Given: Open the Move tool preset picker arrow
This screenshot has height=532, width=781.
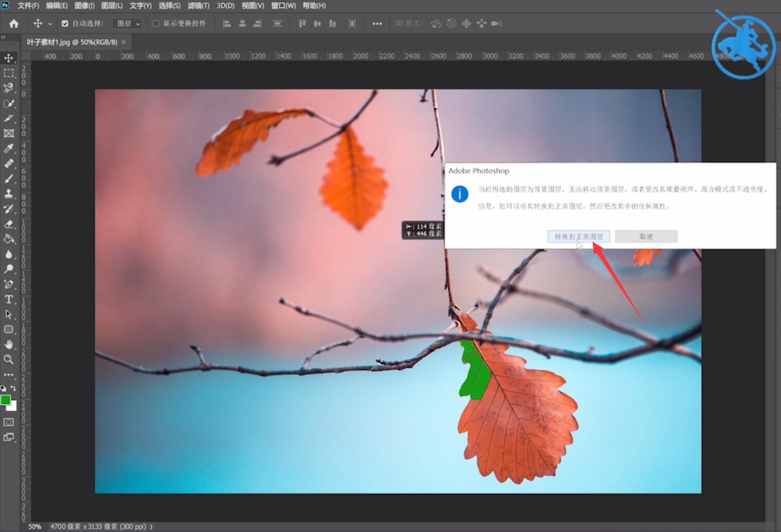Looking at the screenshot, I should point(50,24).
